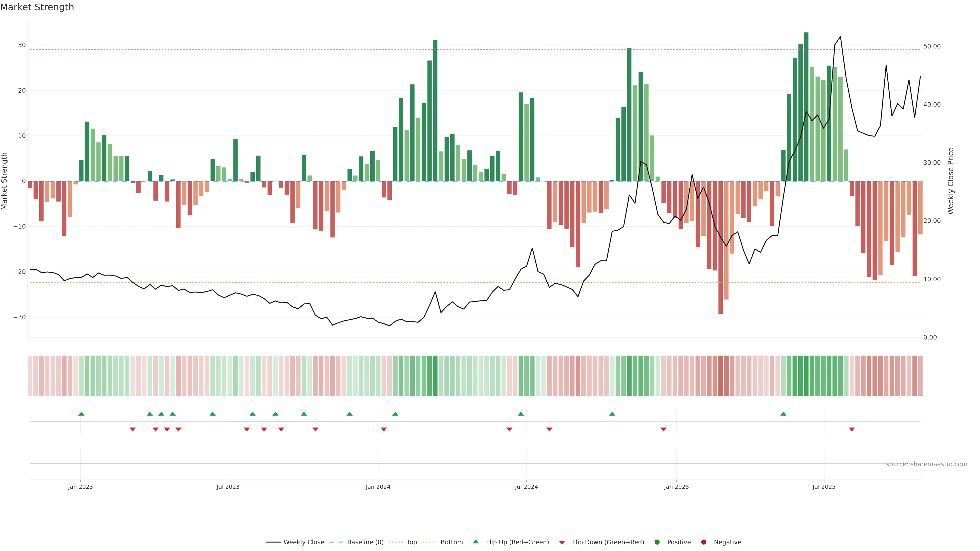Click the Positive green circle legend icon
This screenshot has width=980, height=551.
click(x=657, y=542)
